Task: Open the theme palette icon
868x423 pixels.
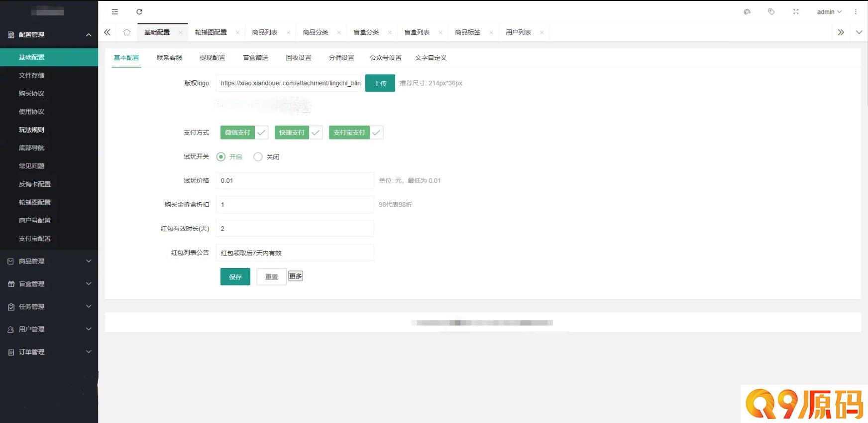Action: [x=747, y=11]
